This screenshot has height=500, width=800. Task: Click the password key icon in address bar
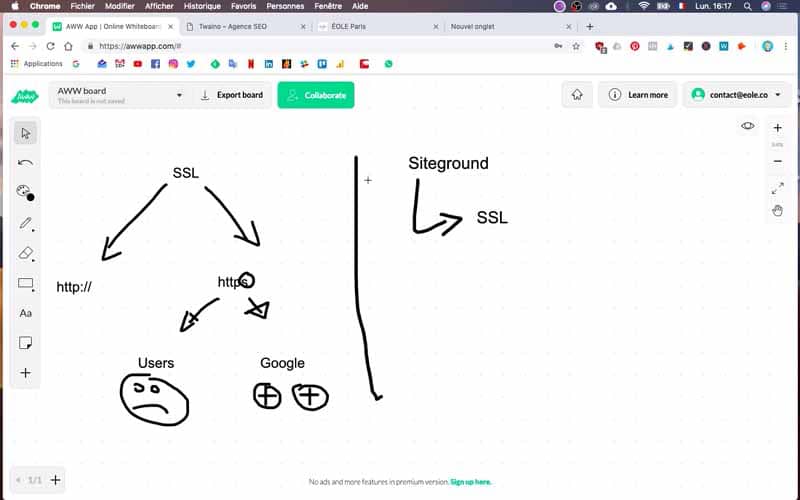click(558, 46)
